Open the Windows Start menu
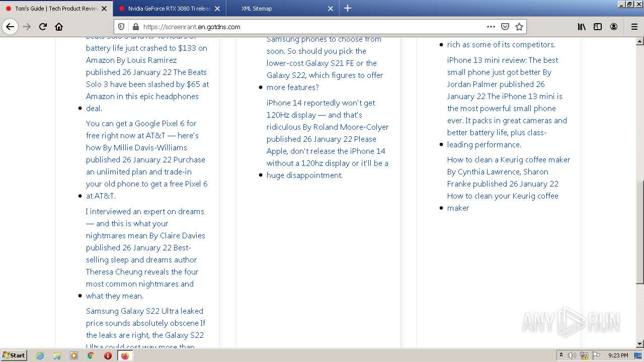Viewport: 644px width, 362px height. [x=14, y=355]
